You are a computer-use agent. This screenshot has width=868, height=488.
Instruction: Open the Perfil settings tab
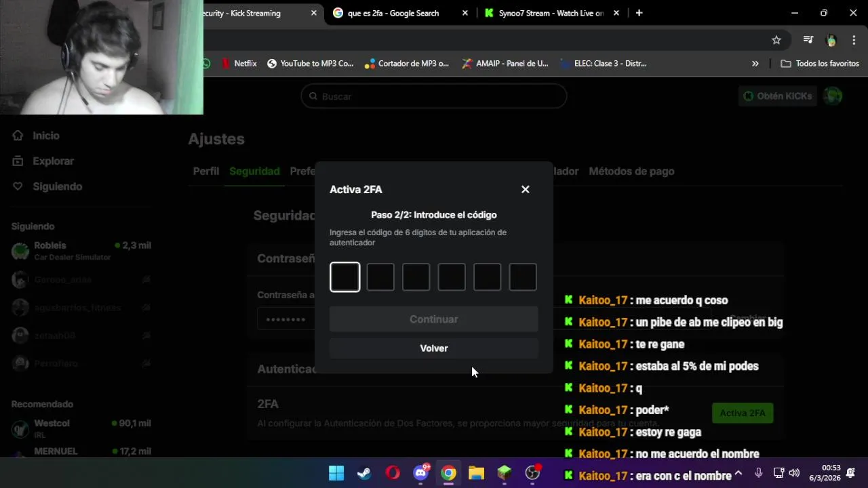[206, 171]
